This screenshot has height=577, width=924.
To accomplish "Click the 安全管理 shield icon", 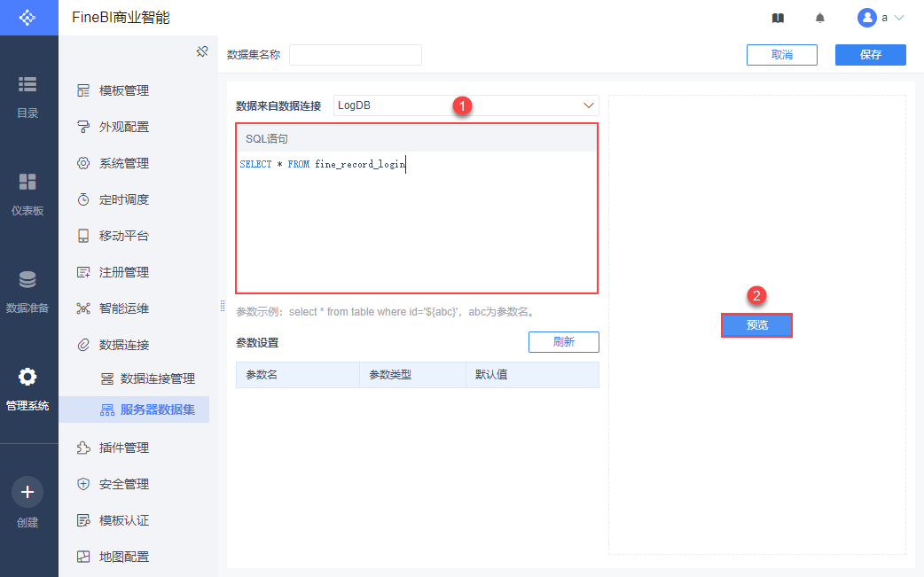I will coord(83,485).
